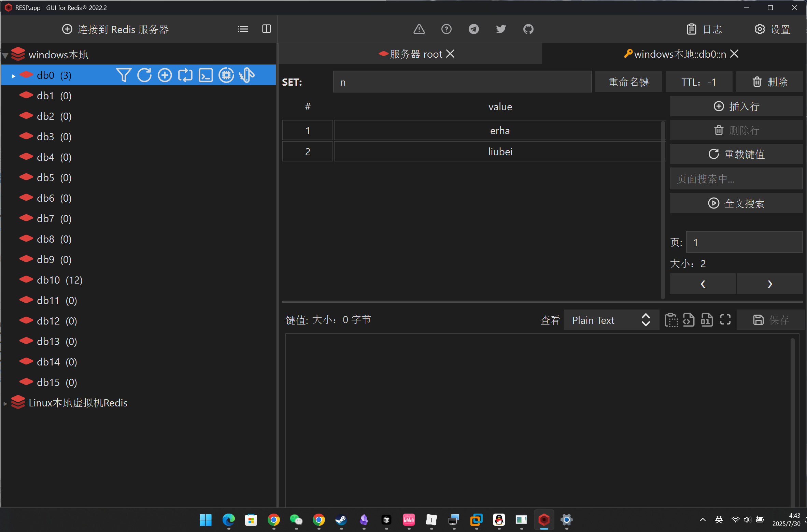Select the windows本地::db0::n tab
Viewport: 807px width, 532px height.
[679, 54]
